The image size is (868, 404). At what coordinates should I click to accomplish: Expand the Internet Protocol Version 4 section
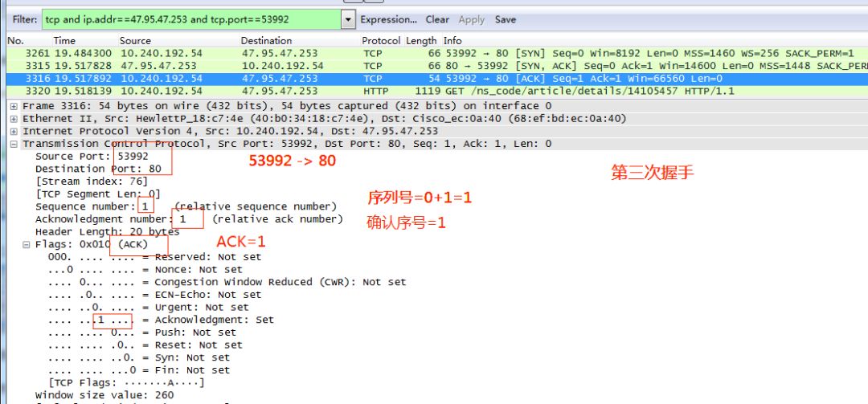point(14,132)
